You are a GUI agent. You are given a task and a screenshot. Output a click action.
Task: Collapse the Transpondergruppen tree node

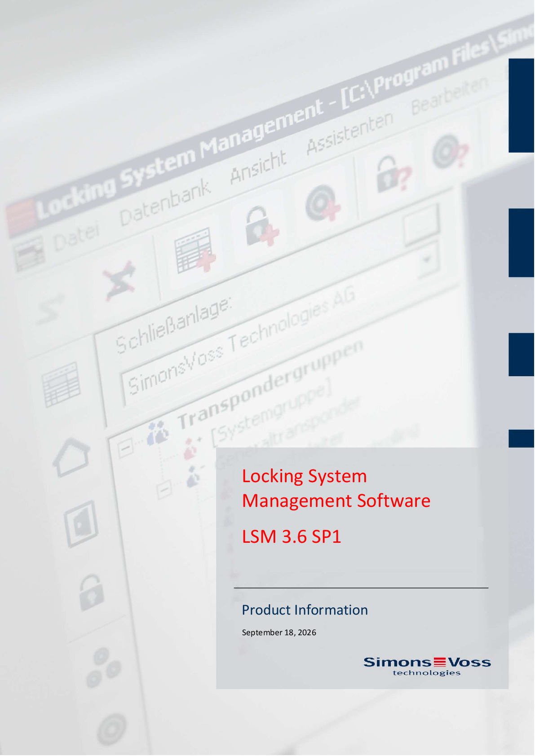(125, 448)
